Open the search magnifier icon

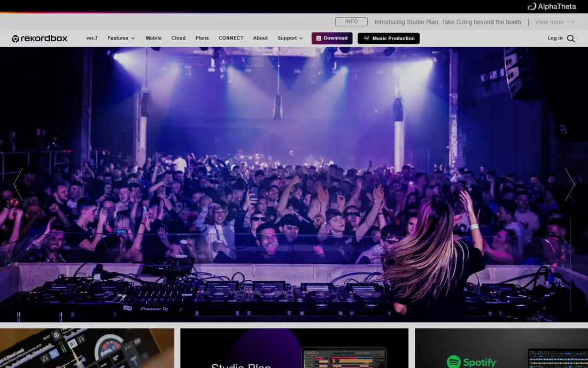point(571,39)
